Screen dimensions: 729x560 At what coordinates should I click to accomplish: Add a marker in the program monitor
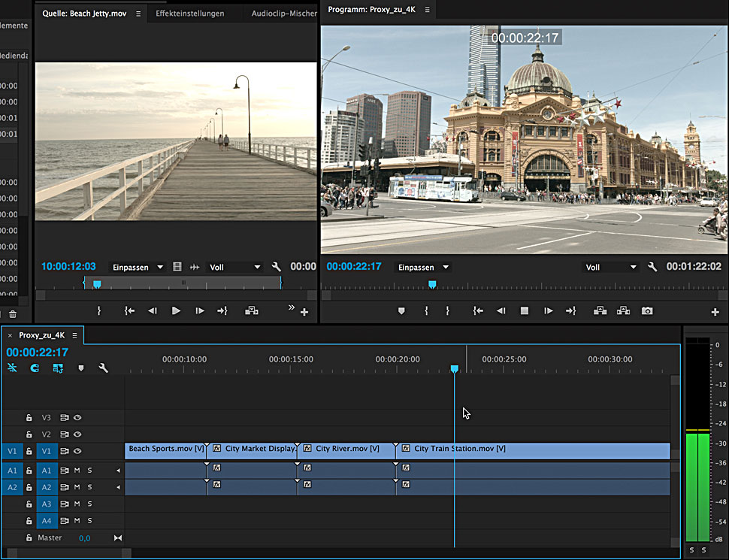click(401, 311)
